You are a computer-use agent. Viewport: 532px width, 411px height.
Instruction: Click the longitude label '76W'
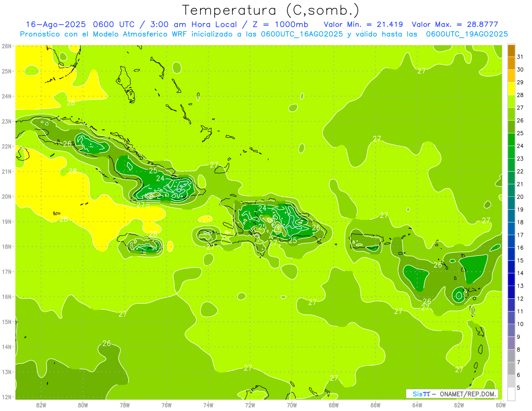pyautogui.click(x=166, y=405)
